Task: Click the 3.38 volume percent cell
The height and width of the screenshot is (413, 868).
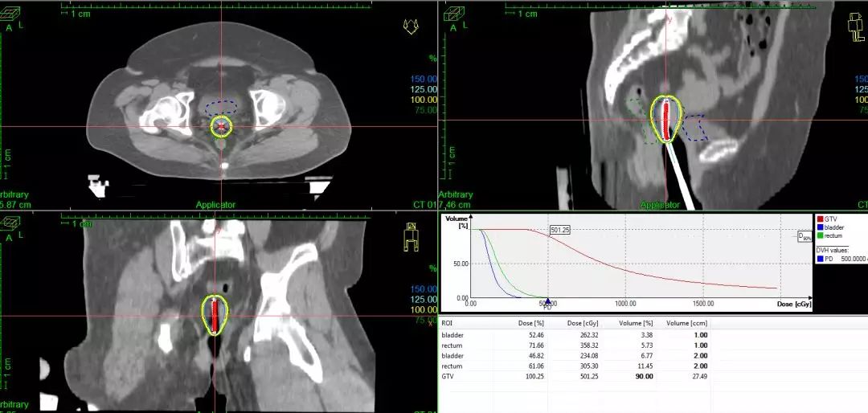Action: coord(647,335)
